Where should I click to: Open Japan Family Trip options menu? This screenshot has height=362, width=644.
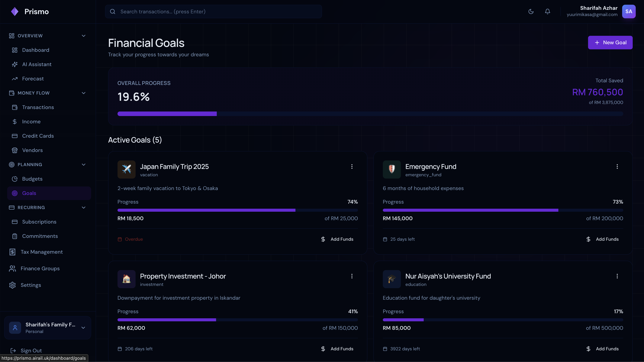pos(352,166)
